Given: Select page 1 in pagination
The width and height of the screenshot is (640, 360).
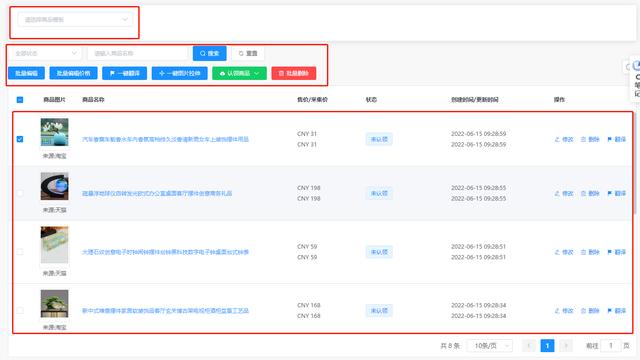Looking at the screenshot, I should tap(547, 346).
